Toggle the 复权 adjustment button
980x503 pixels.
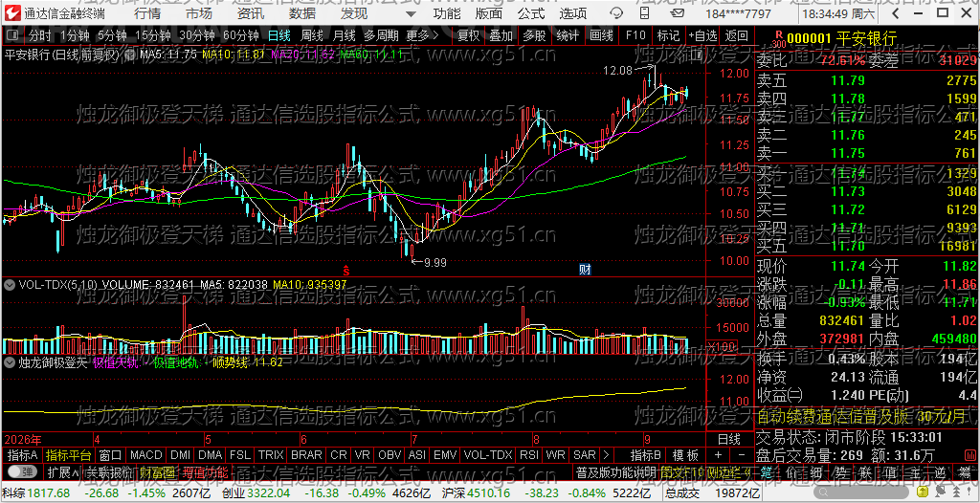(x=468, y=35)
